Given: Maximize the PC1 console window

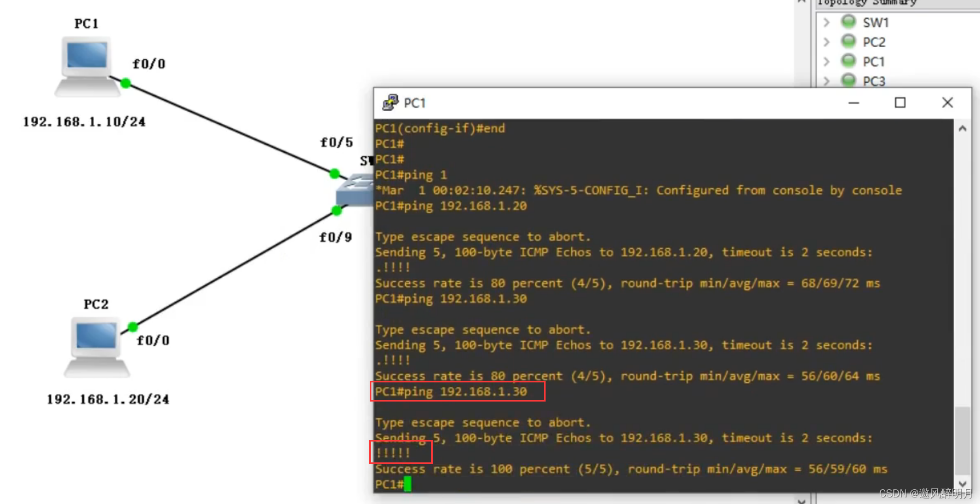Looking at the screenshot, I should coord(900,102).
